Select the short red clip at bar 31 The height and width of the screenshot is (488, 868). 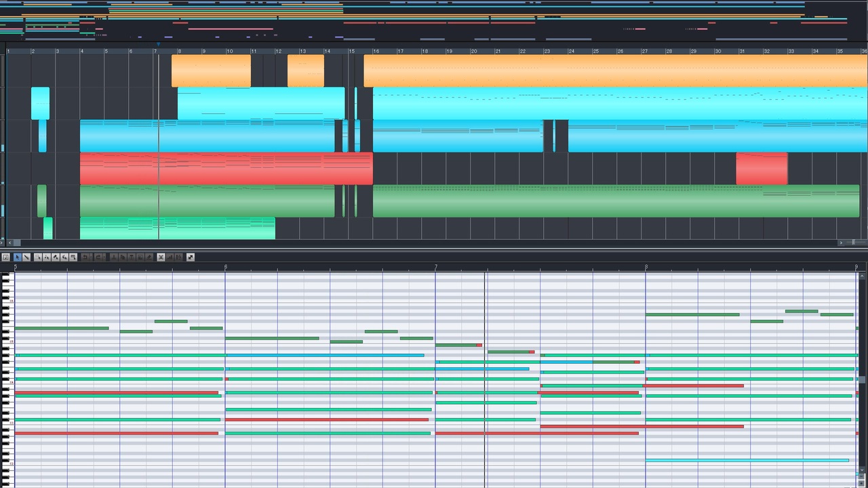pos(762,168)
